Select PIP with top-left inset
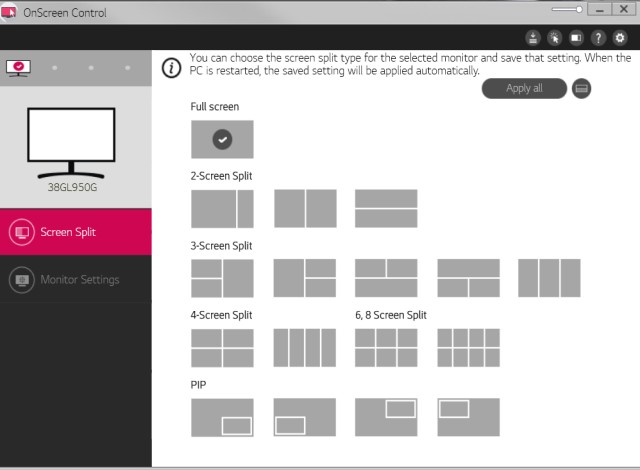 [x=469, y=417]
